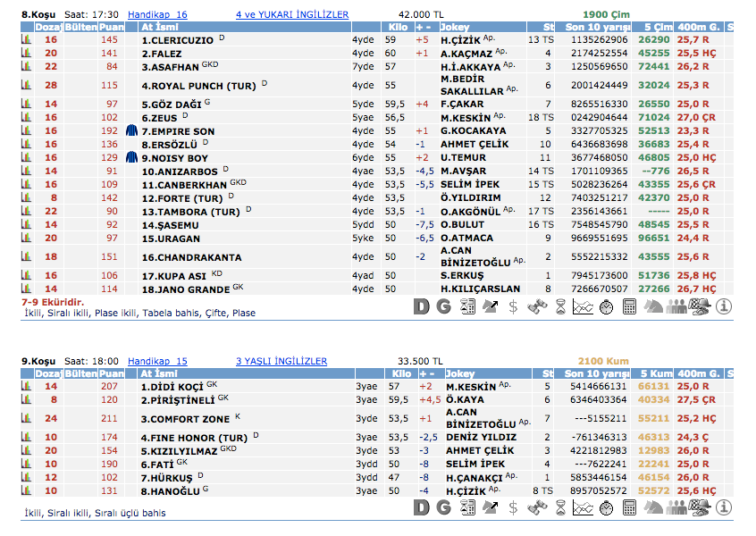Open the 'Handikap 16' link
The image size is (756, 536).
(157, 15)
